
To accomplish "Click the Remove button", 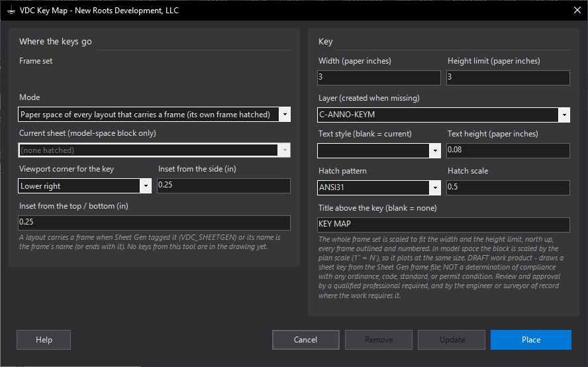I will coord(379,340).
